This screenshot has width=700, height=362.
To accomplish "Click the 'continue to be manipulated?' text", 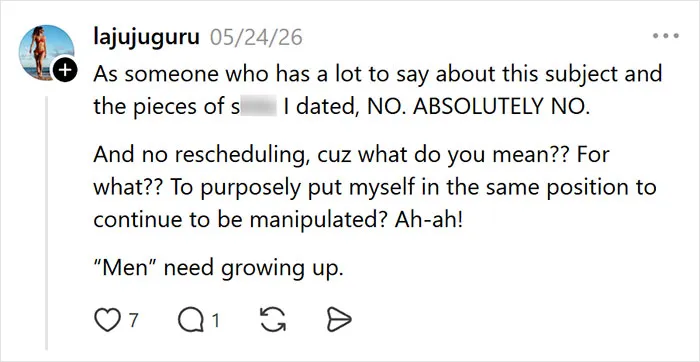I will (x=240, y=220).
